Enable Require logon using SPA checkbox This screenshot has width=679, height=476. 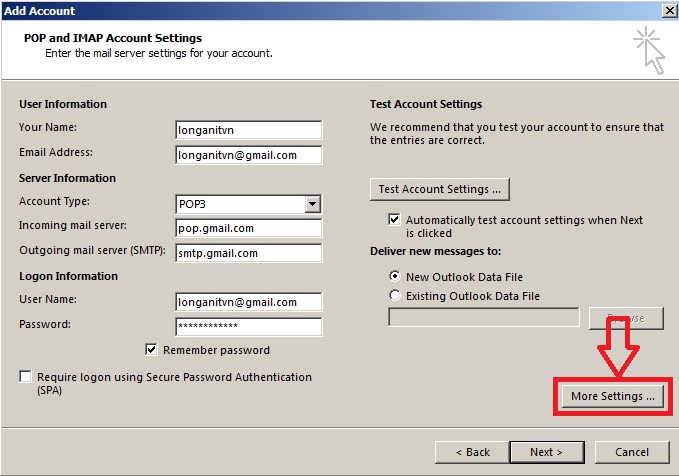[x=26, y=376]
